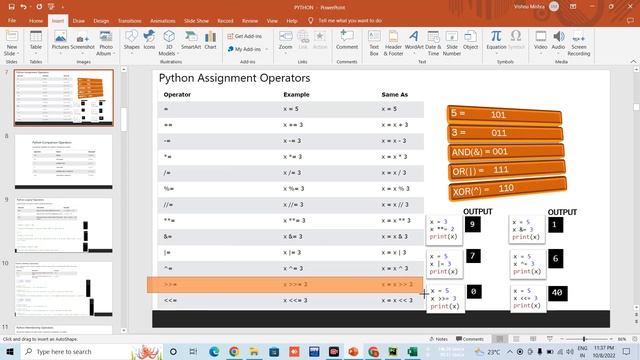Select the orange XOR(^) = 110 shape
This screenshot has width=640, height=360.
tap(507, 189)
